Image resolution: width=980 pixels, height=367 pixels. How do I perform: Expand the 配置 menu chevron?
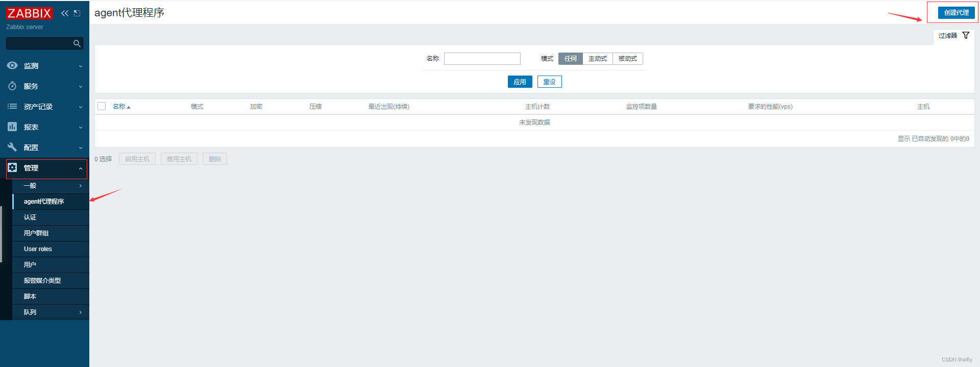click(81, 148)
